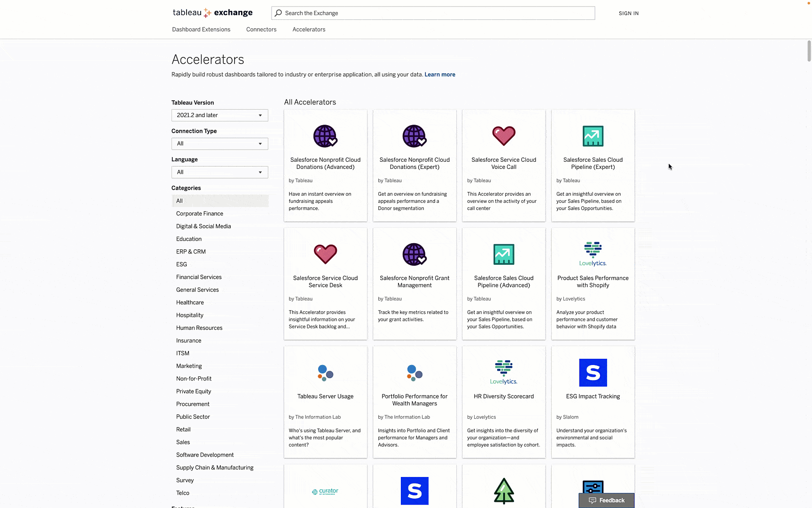Open Tableau Server Usage title

click(x=325, y=397)
